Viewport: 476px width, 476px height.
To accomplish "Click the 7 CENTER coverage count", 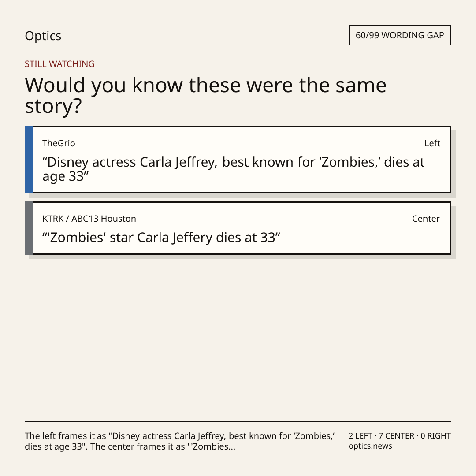I will (x=397, y=436).
